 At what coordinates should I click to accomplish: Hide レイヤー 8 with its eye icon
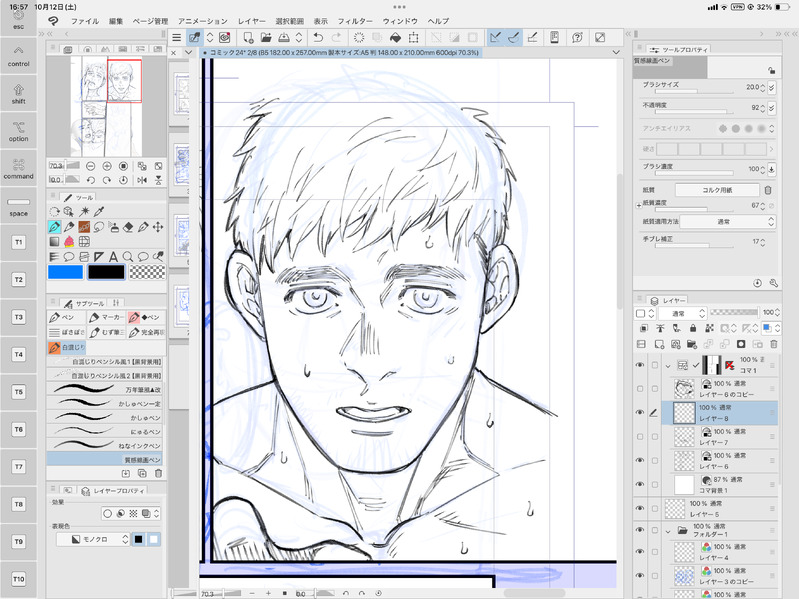coord(640,411)
